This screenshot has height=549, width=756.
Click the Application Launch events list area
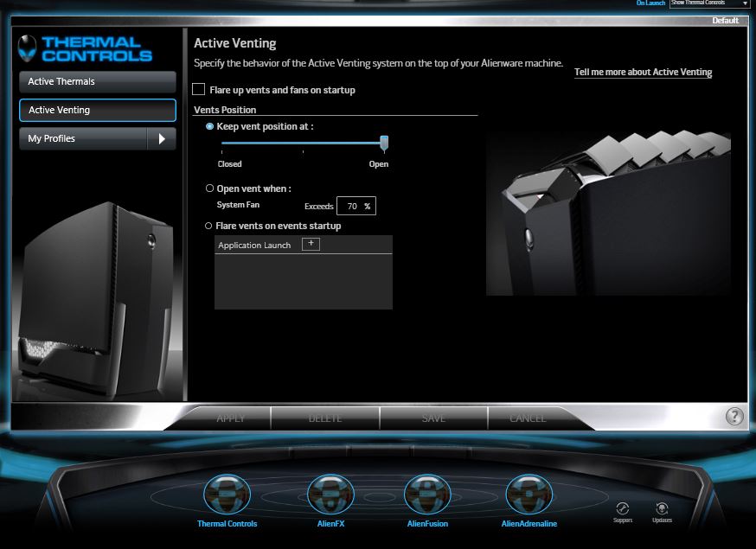(304, 281)
